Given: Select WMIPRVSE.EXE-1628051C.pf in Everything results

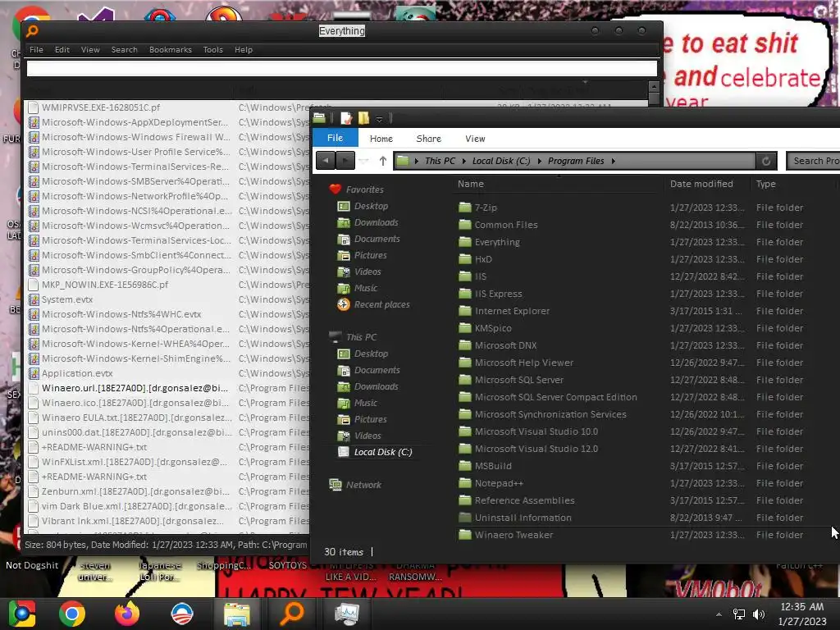Looking at the screenshot, I should 101,107.
